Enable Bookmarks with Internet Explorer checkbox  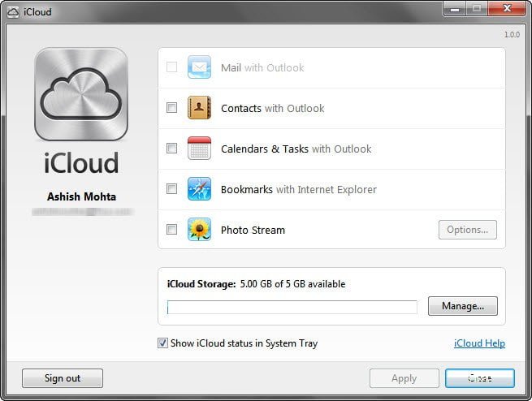click(171, 189)
